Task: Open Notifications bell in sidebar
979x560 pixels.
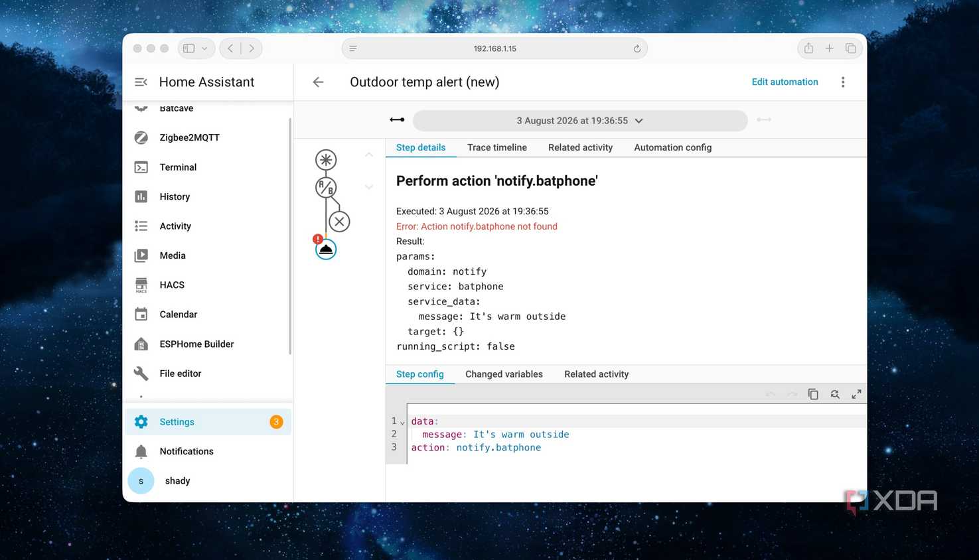Action: click(141, 451)
